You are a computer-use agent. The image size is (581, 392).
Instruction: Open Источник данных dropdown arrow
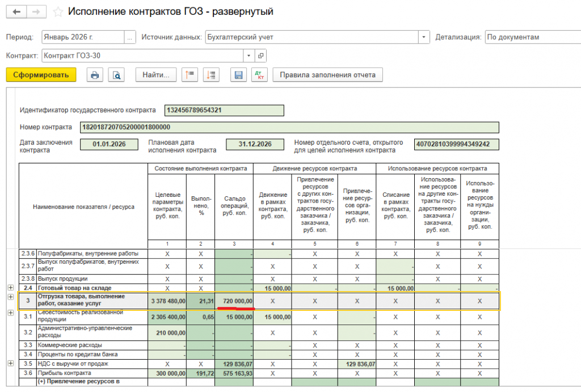[424, 37]
